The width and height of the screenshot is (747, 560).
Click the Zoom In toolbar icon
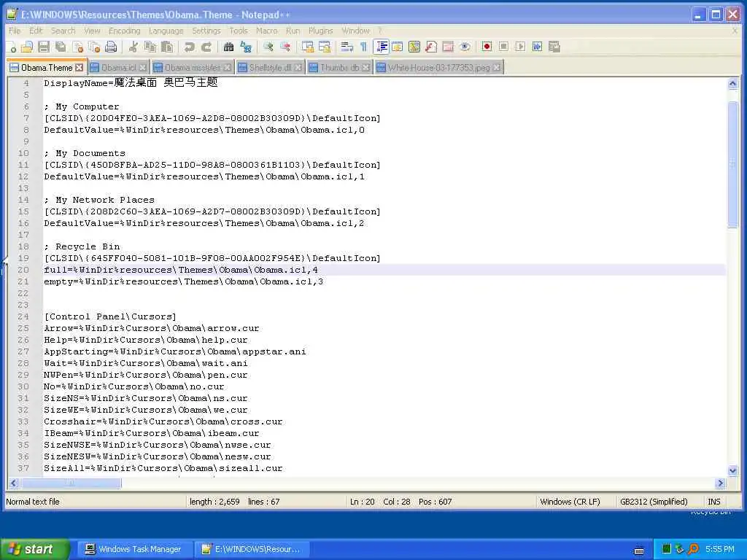(x=268, y=47)
